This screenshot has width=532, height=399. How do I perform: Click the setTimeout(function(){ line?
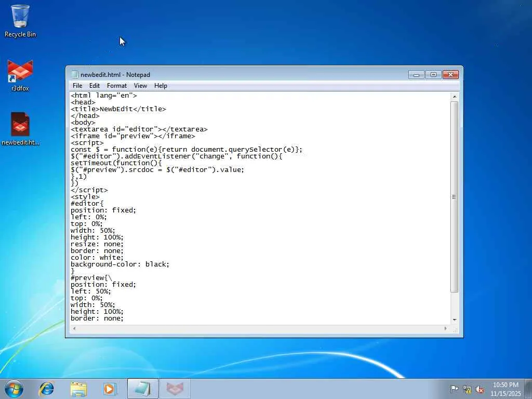coord(116,163)
